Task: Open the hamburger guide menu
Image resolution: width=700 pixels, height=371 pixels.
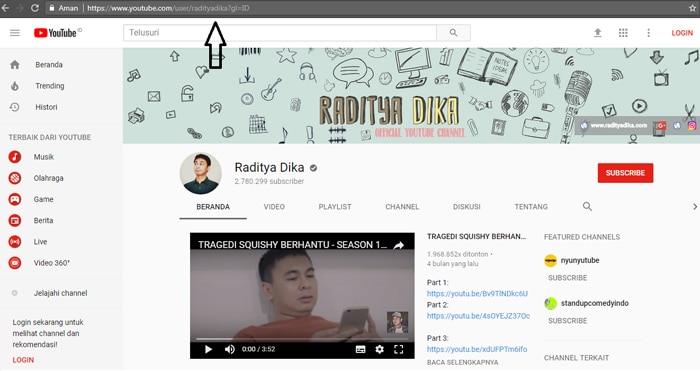Action: pos(15,33)
